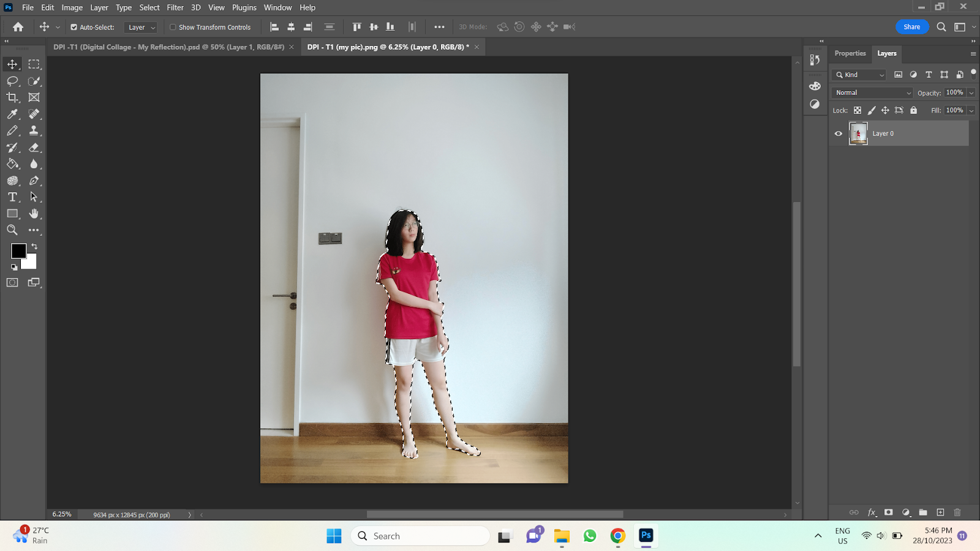Switch to the Properties panel tab
This screenshot has width=980, height=551.
[850, 53]
